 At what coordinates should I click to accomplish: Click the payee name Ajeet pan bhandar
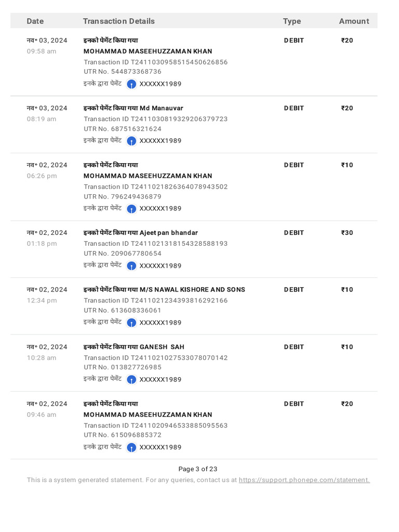point(168,233)
